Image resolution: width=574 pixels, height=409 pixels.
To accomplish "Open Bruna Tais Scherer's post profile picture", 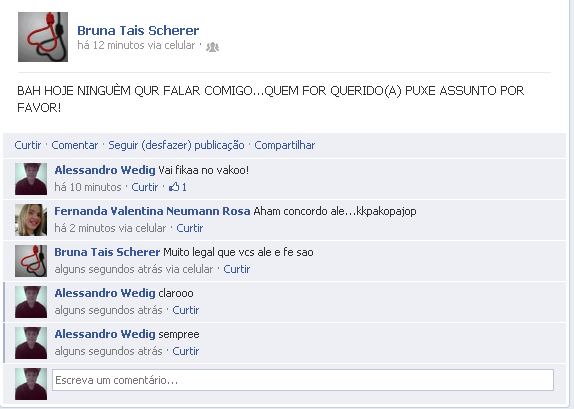I will click(43, 37).
